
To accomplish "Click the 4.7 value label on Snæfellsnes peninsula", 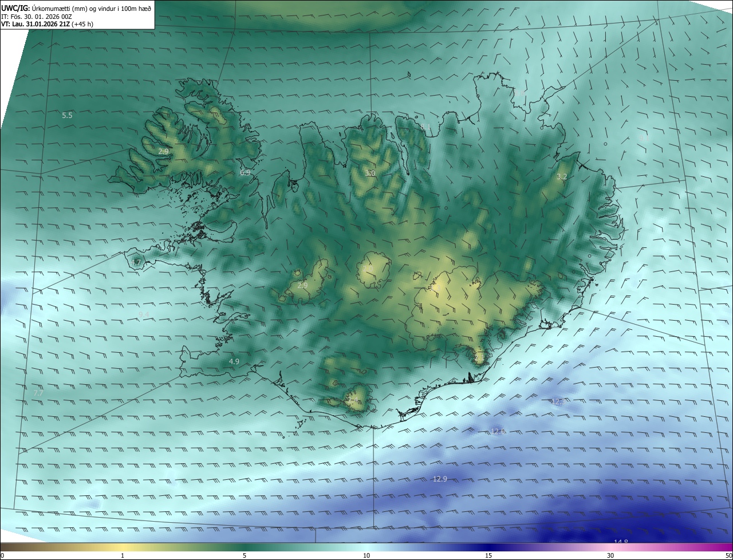I will (136, 263).
